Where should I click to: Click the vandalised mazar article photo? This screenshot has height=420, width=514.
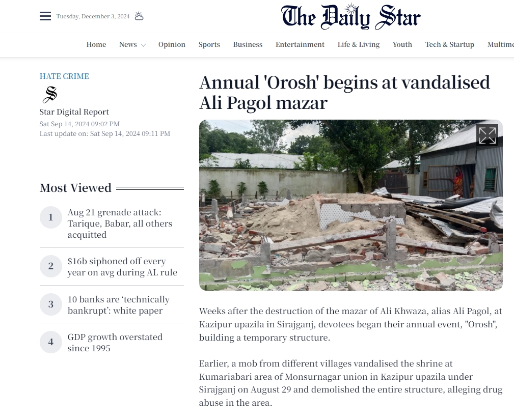pyautogui.click(x=351, y=205)
